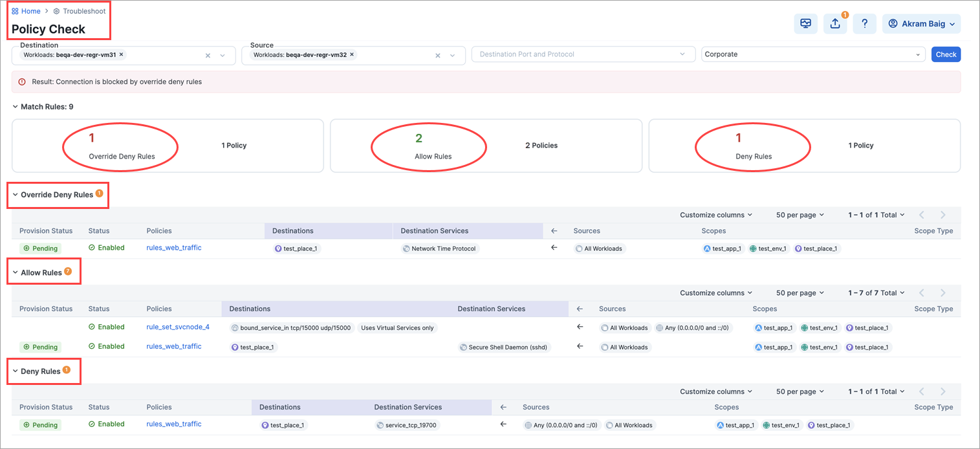
Task: Open the monitor icon button in header
Action: click(805, 24)
